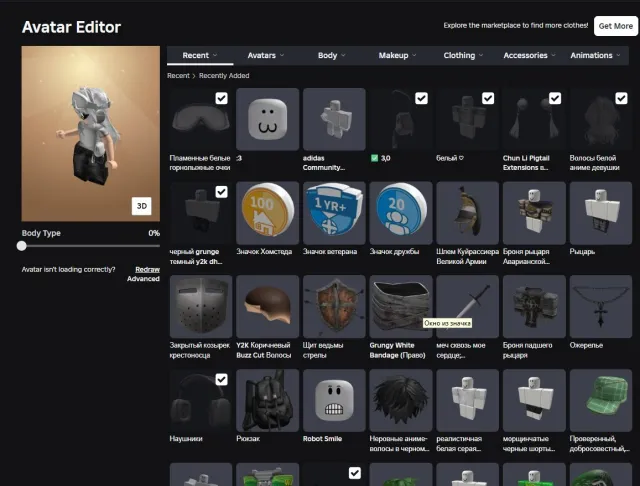640x486 pixels.
Task: Equip the ':3' face item
Action: click(267, 119)
